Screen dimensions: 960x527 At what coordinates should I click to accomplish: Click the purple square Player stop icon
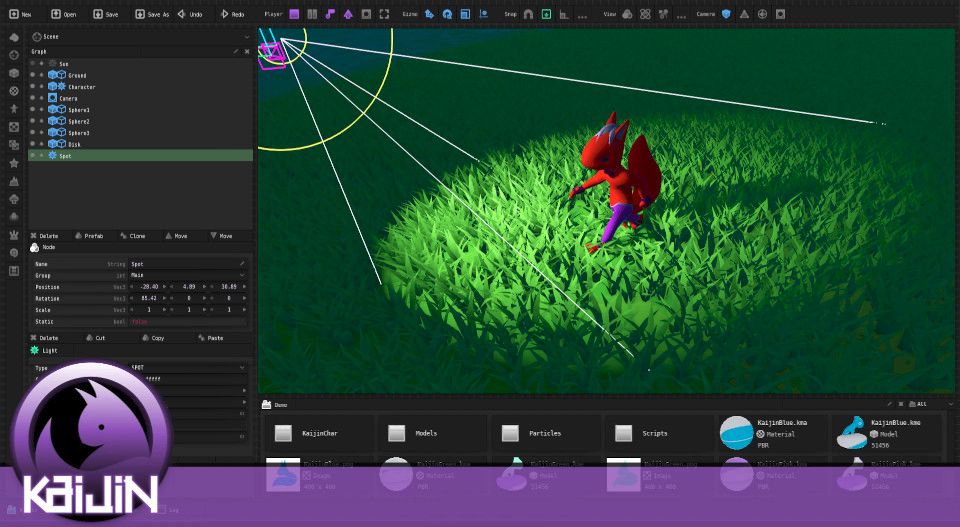294,13
